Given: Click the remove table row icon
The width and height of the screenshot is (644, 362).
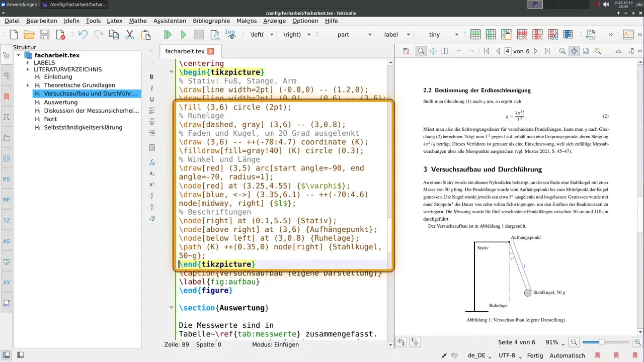Looking at the screenshot, I should [x=522, y=35].
